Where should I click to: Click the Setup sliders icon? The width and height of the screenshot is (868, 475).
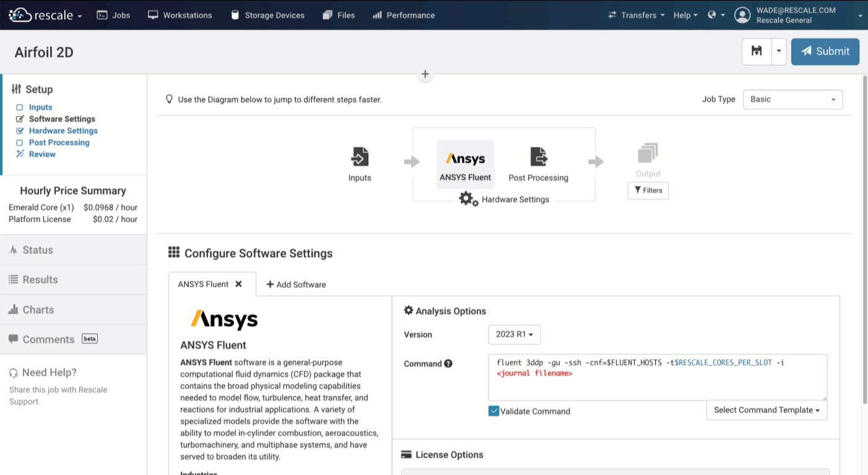pyautogui.click(x=16, y=89)
